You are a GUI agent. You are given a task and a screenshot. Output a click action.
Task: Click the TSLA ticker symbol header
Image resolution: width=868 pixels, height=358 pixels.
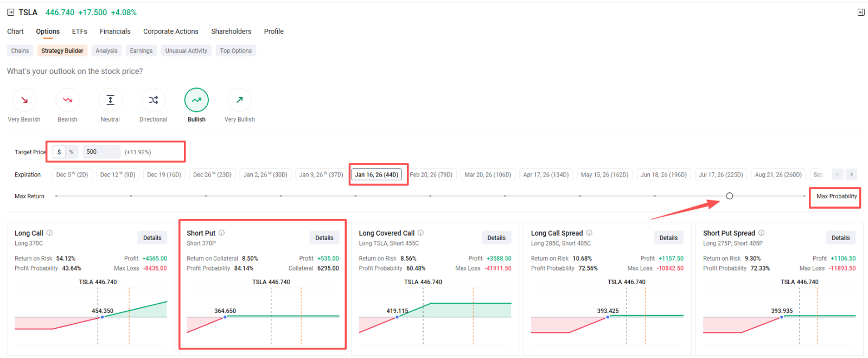click(28, 12)
